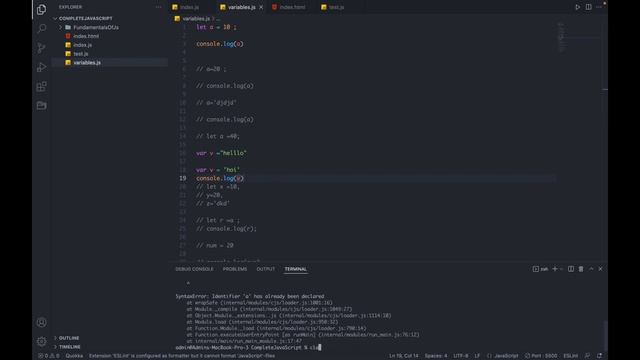
Task: Change indentation via Spaces: 4
Action: [436, 356]
